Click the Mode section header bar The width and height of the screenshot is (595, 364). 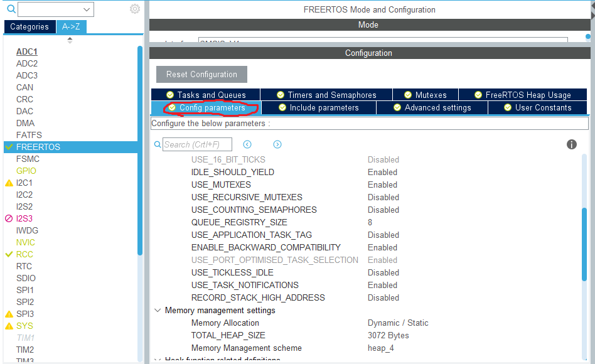(x=370, y=24)
